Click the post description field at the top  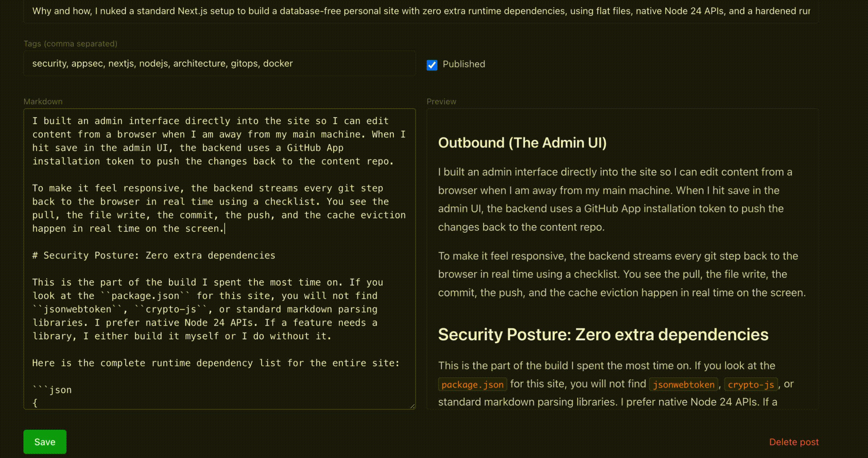click(421, 11)
